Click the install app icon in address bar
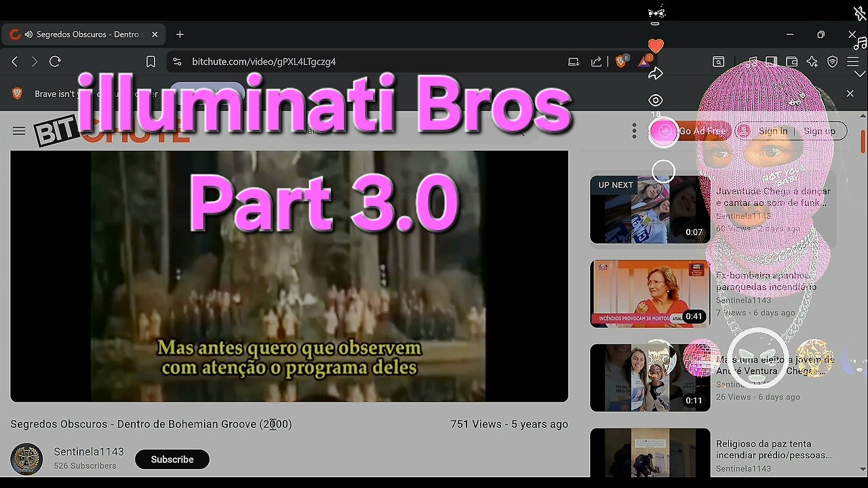This screenshot has height=488, width=868. [x=574, y=62]
